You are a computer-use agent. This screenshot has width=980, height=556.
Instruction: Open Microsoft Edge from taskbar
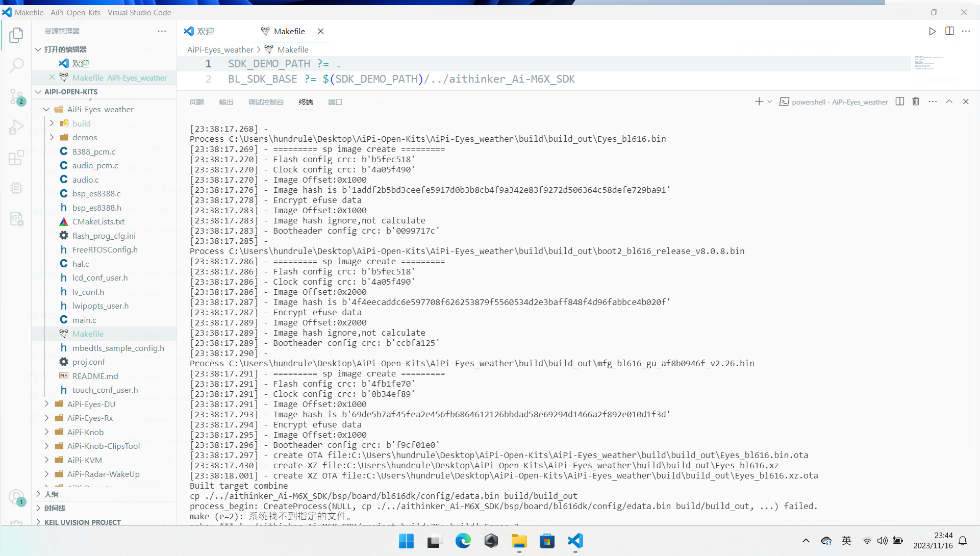[463, 541]
